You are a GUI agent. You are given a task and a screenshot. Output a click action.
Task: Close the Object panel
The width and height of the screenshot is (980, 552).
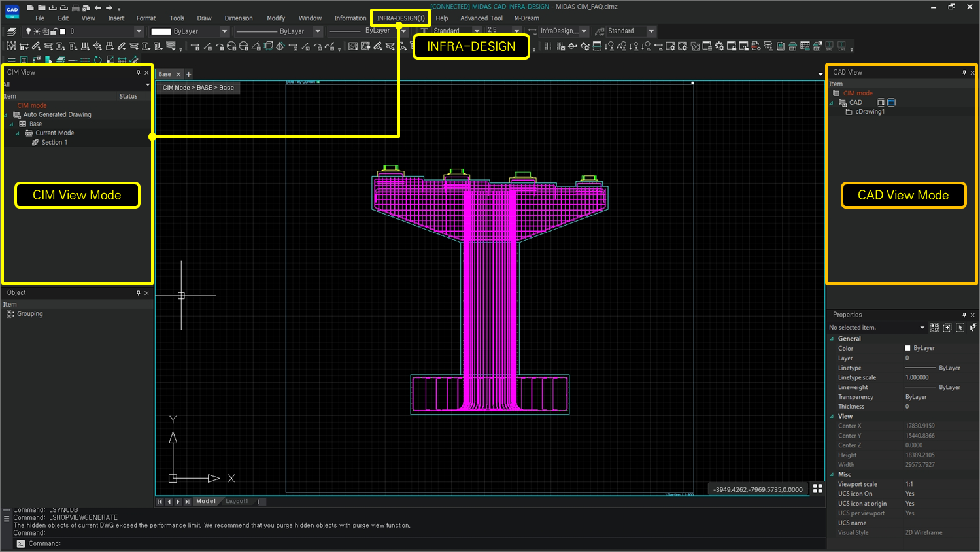[x=146, y=293]
